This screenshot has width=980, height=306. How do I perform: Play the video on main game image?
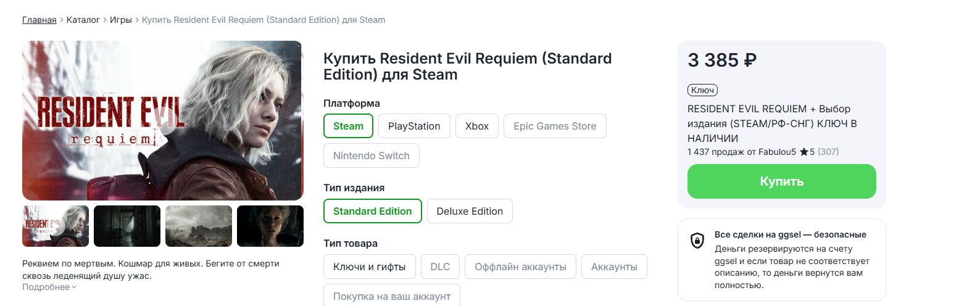168,121
